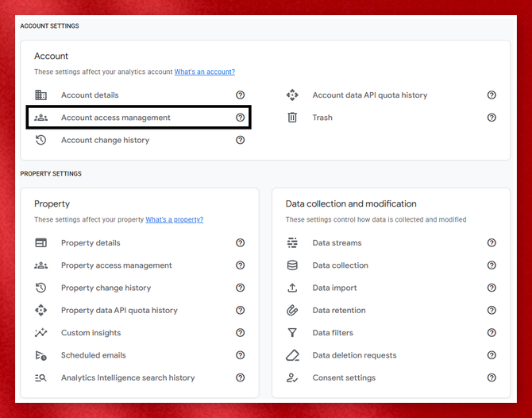This screenshot has width=532, height=418.
Task: Go to Property access management
Action: click(x=117, y=265)
